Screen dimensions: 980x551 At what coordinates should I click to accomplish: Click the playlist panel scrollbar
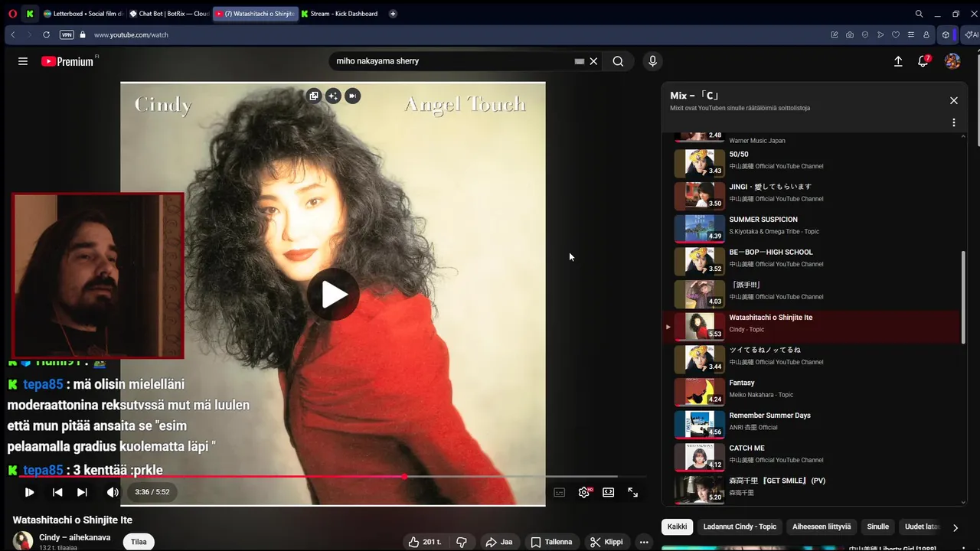click(963, 297)
